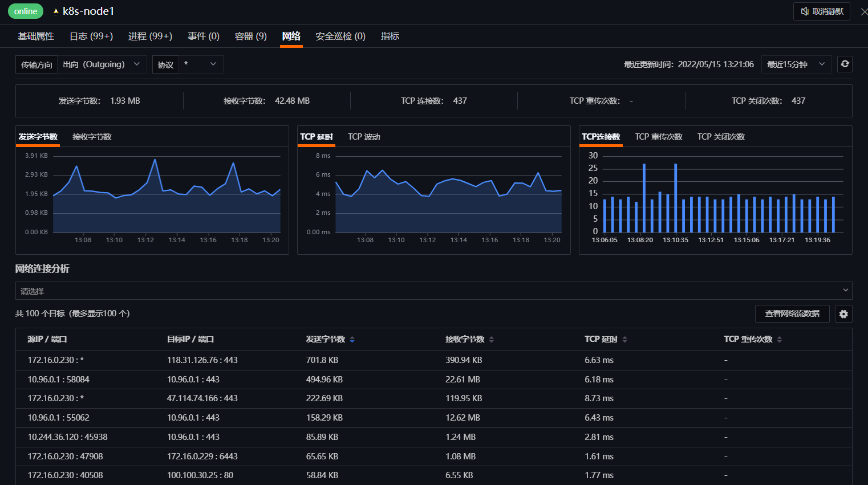The height and width of the screenshot is (485, 868).
Task: Click the tallest bar near 13:08:20
Action: click(644, 198)
